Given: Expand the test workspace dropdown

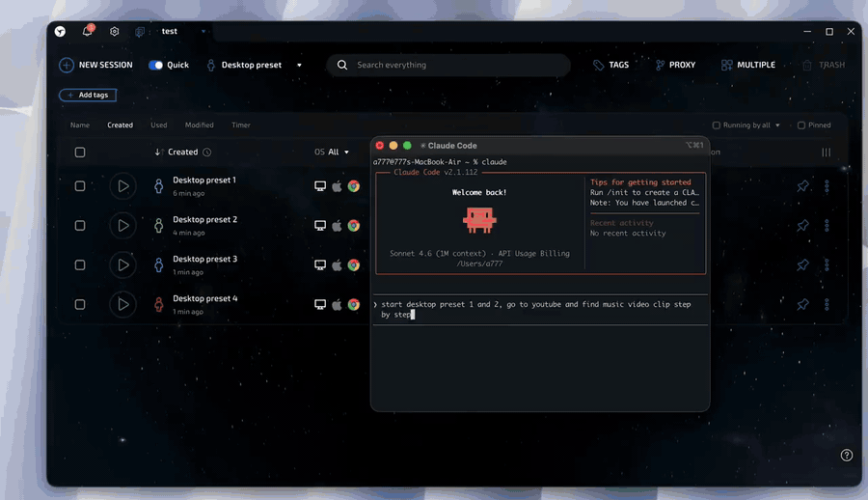Looking at the screenshot, I should coord(203,32).
